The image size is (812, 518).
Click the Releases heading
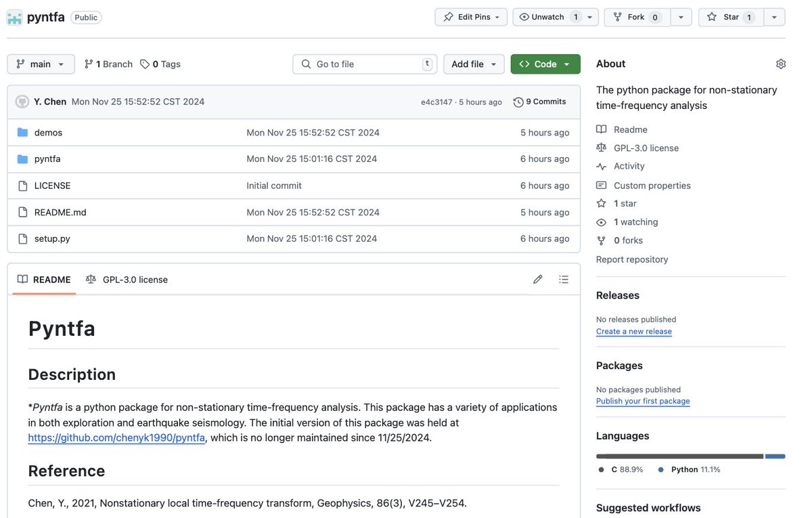[618, 295]
